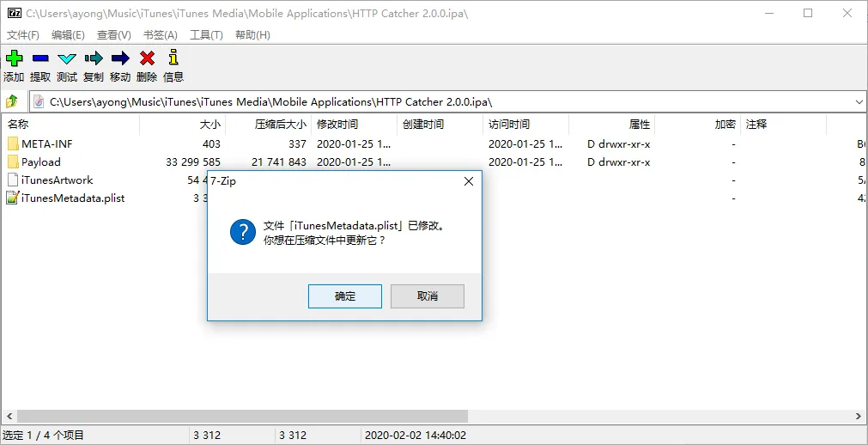Sort by the 访问时间 column header
868x445 pixels.
pyautogui.click(x=526, y=124)
